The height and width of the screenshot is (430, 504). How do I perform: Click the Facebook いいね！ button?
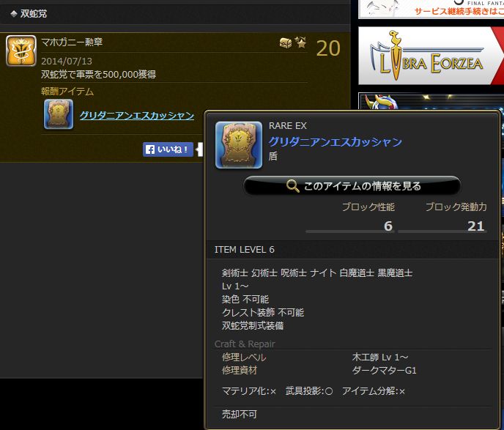168,149
